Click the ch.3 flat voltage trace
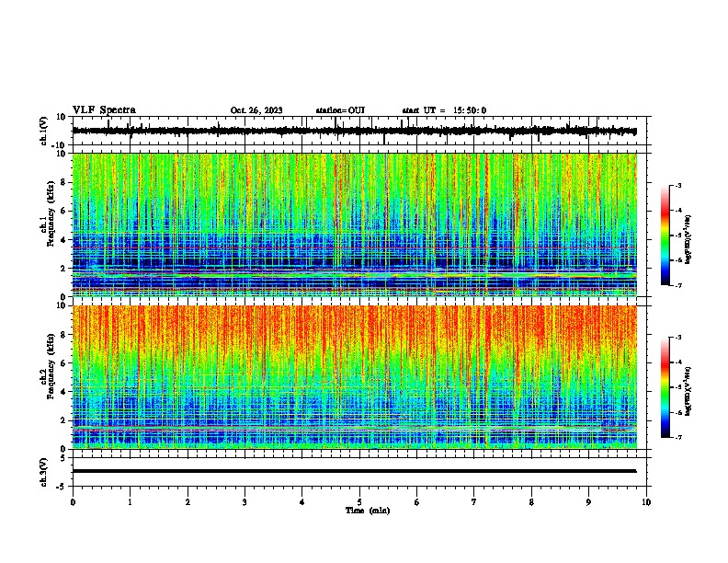Viewport: 728px width, 563px height. click(355, 471)
